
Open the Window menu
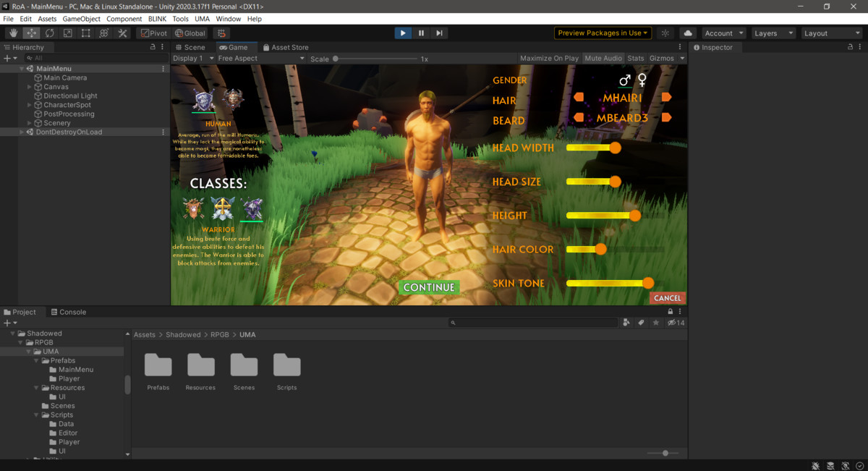[x=228, y=19]
